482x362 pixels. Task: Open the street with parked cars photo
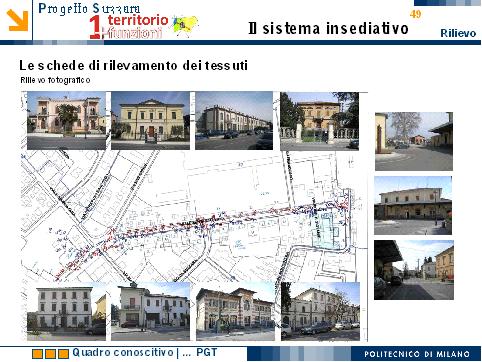[x=320, y=311]
